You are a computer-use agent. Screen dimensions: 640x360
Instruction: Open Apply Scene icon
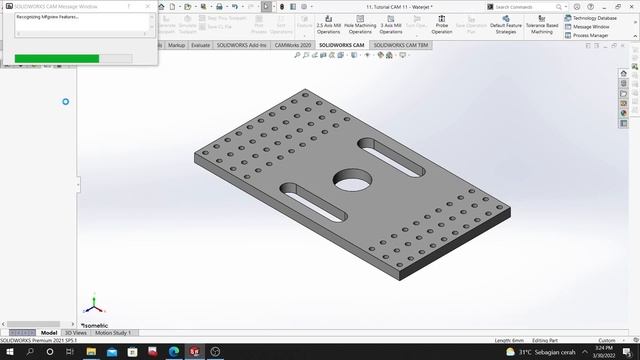[389, 55]
